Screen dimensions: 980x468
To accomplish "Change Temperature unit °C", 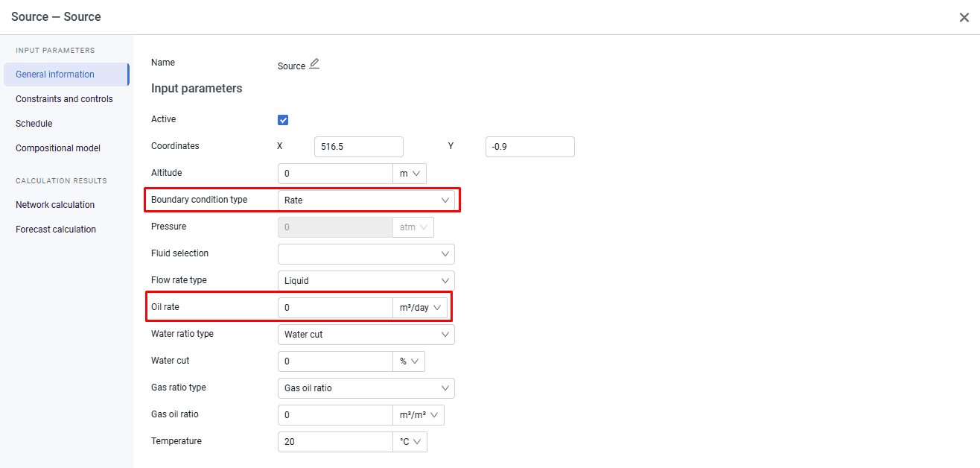I will click(x=410, y=442).
